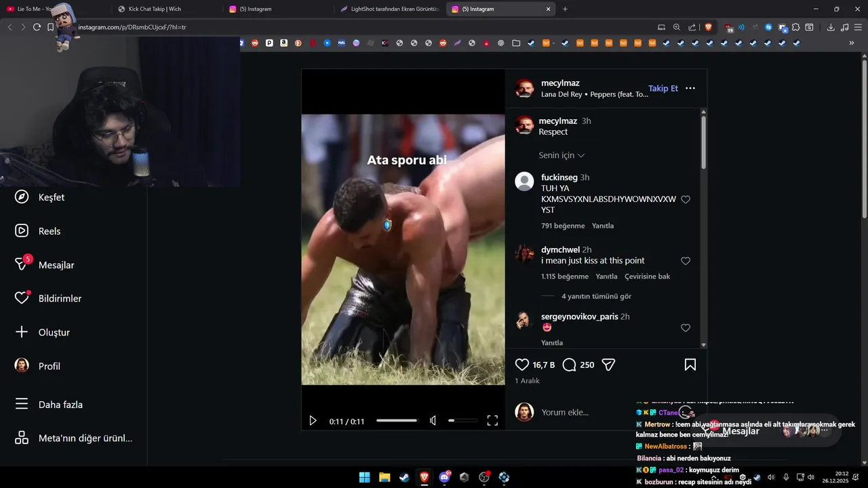Like fuckinseg's comment
Screen dimensions: 868x488
[686, 199]
